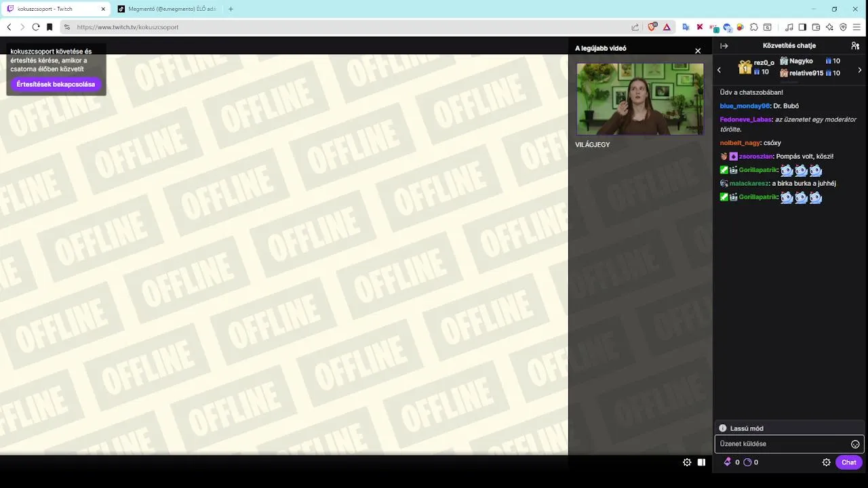Click the Lassú mód info icon
Screen dimensions: 868x488
click(x=723, y=428)
